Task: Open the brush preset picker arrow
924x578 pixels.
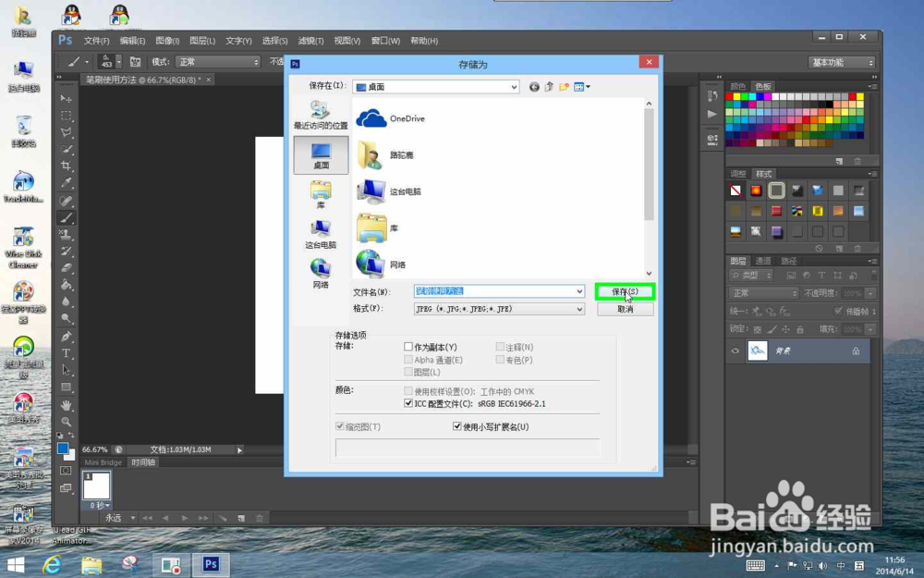Action: [x=118, y=61]
